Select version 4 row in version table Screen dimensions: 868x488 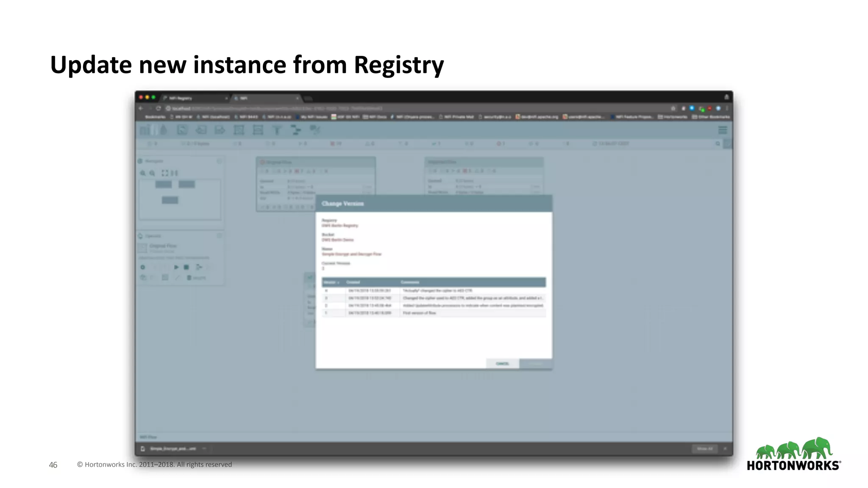(x=434, y=291)
